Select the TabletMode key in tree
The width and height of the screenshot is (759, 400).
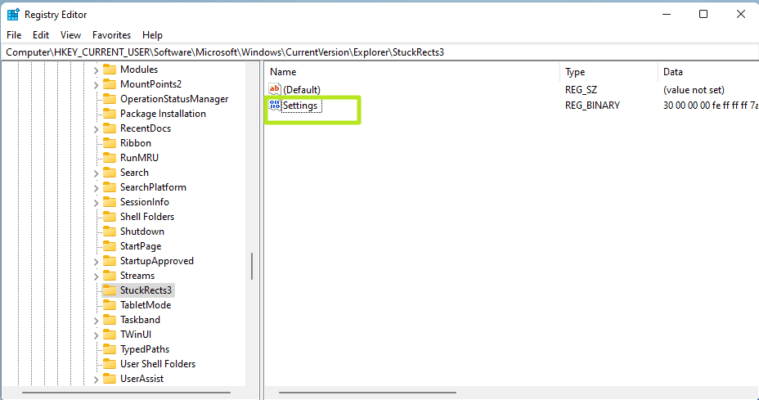(x=145, y=305)
